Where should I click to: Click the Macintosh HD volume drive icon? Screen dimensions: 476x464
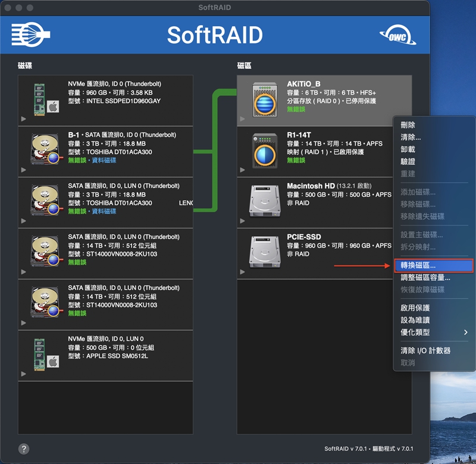[265, 201]
